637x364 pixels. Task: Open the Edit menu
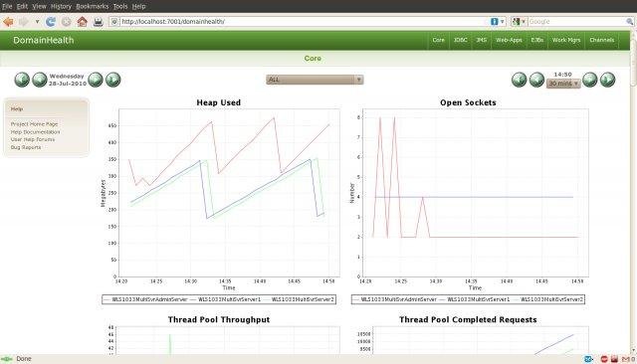pyautogui.click(x=22, y=6)
